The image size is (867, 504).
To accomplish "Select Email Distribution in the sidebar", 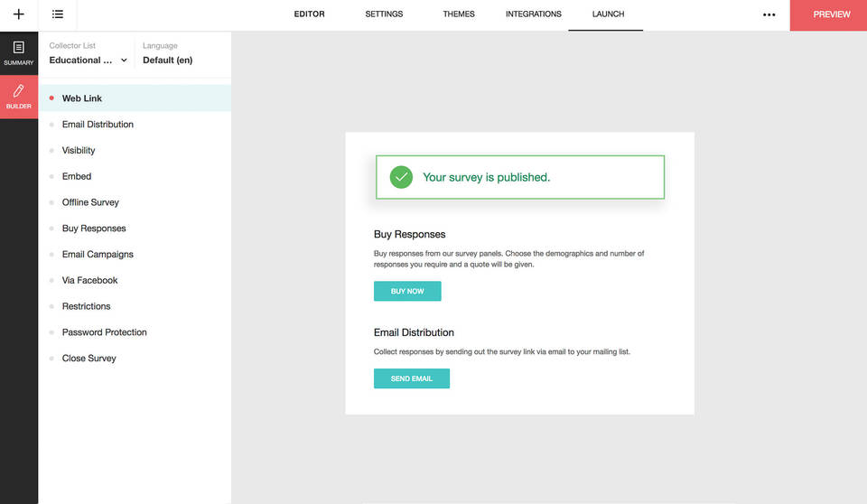I will tap(98, 125).
